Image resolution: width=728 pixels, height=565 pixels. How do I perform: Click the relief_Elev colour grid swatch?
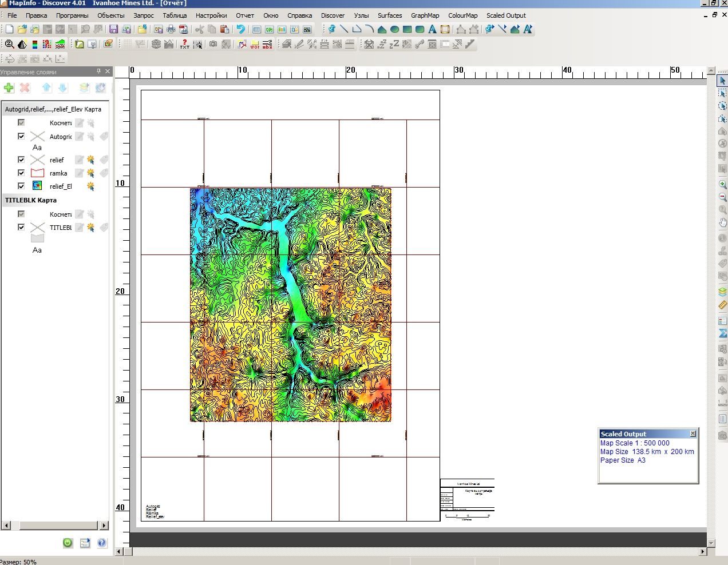click(x=37, y=186)
